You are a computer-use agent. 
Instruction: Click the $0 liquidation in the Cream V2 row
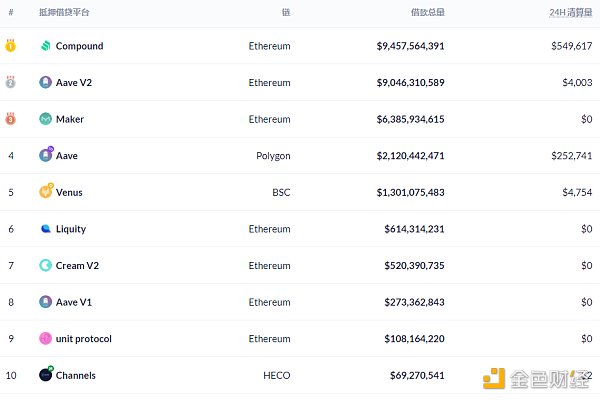[x=587, y=266]
